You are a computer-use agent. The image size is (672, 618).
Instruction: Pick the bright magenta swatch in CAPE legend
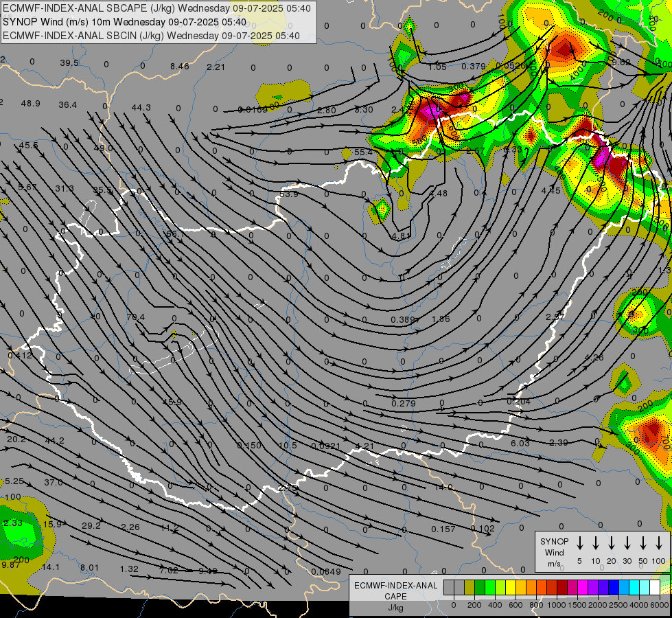(x=583, y=587)
